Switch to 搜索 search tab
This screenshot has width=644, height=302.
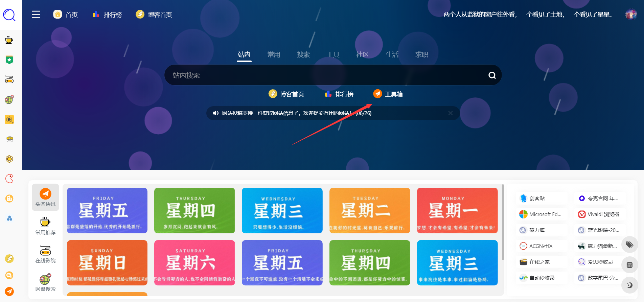pyautogui.click(x=303, y=54)
